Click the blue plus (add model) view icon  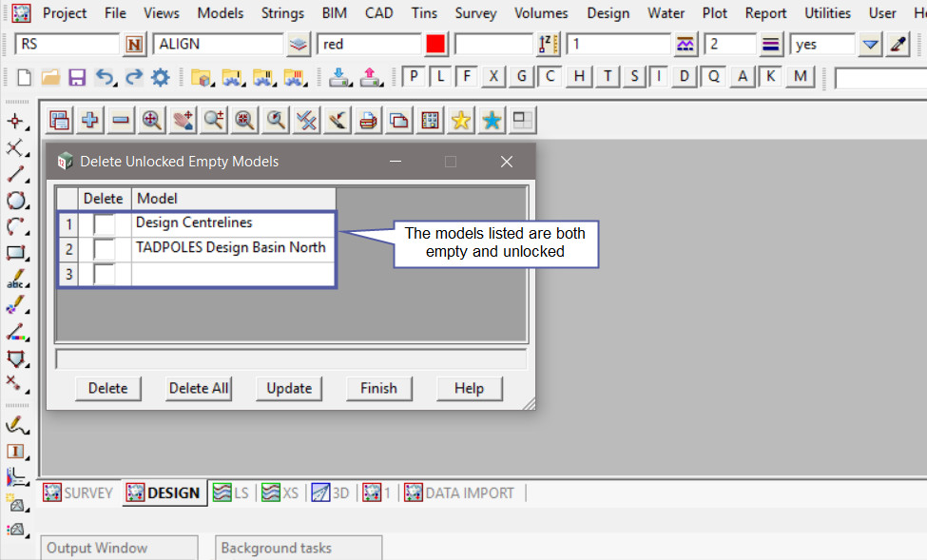(x=90, y=120)
